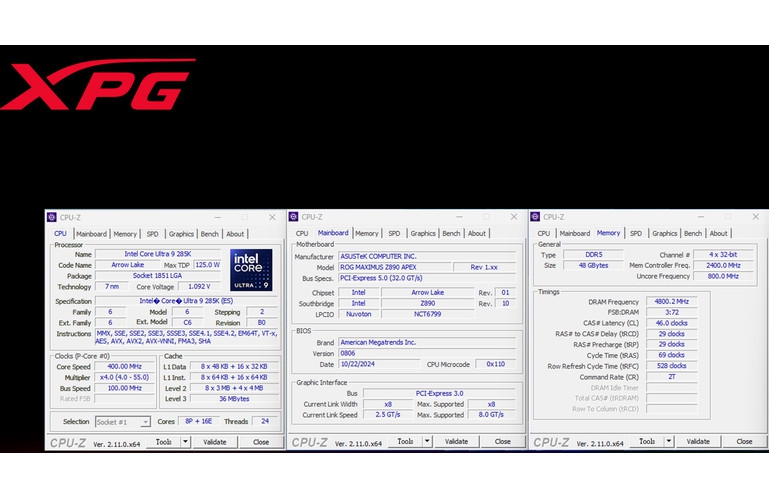Switch to SPD tab in the left CPU-Z window
The width and height of the screenshot is (770, 484).
click(153, 234)
